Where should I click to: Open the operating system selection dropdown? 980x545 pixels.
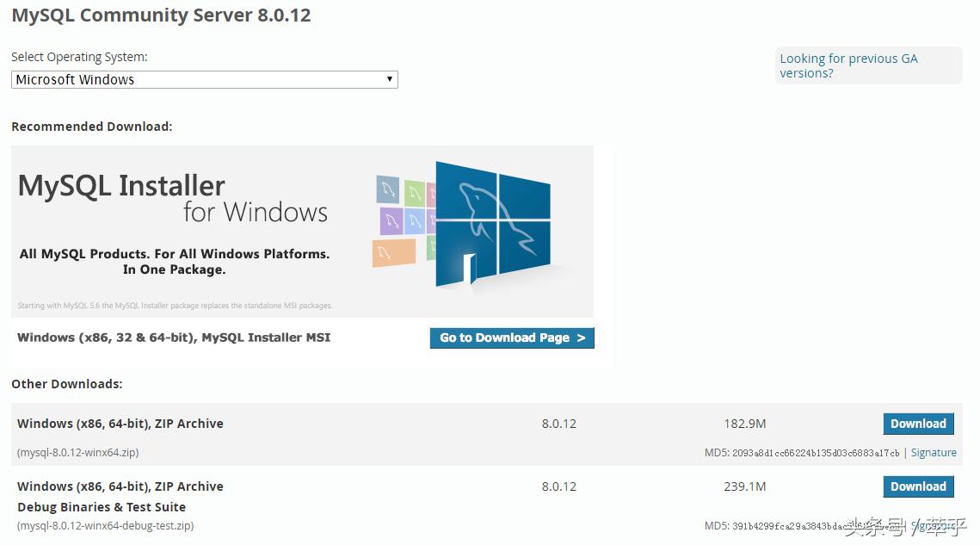pos(204,79)
